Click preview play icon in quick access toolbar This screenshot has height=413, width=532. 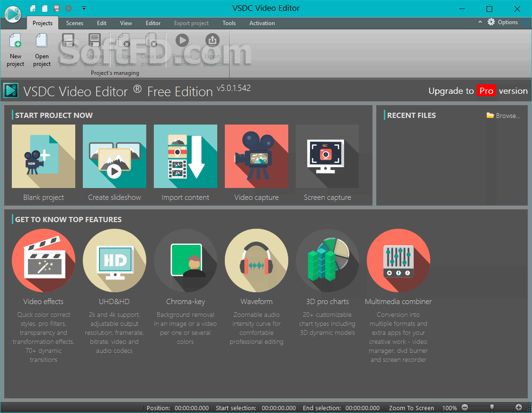69,8
